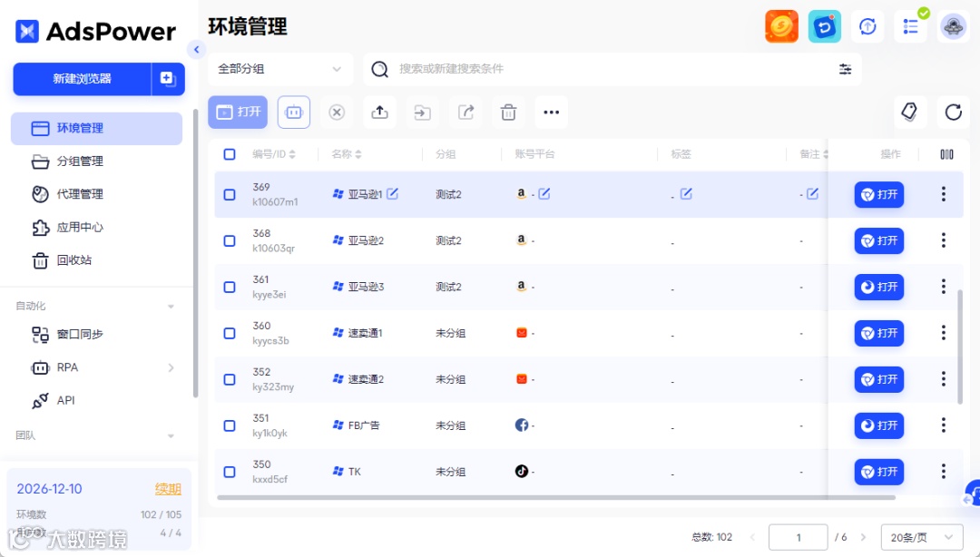Click the blue chat app icon
The height and width of the screenshot is (557, 980).
(824, 27)
